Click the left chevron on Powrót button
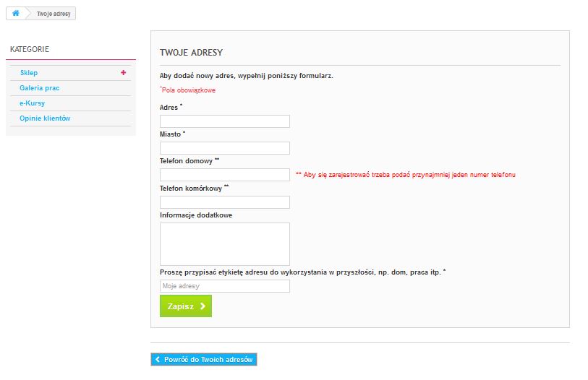 pyautogui.click(x=157, y=359)
